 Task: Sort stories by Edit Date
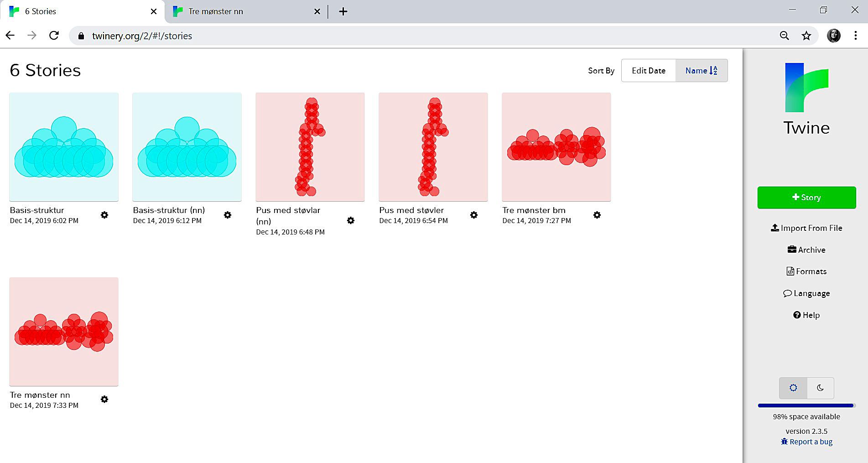(648, 71)
